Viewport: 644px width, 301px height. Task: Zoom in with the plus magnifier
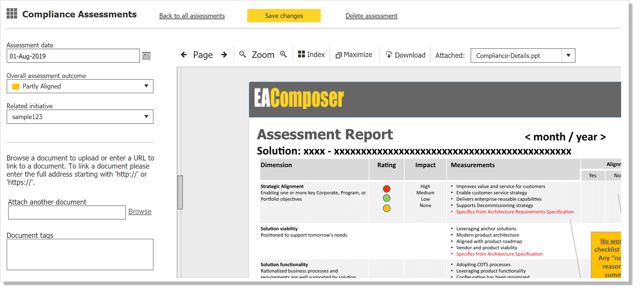pos(283,54)
